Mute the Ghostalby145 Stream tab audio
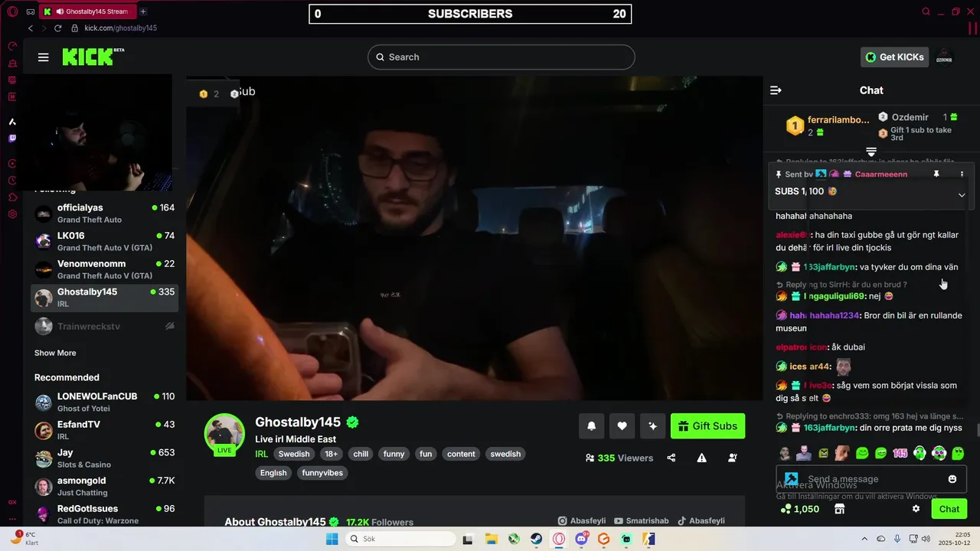This screenshot has width=980, height=551. pos(60,11)
